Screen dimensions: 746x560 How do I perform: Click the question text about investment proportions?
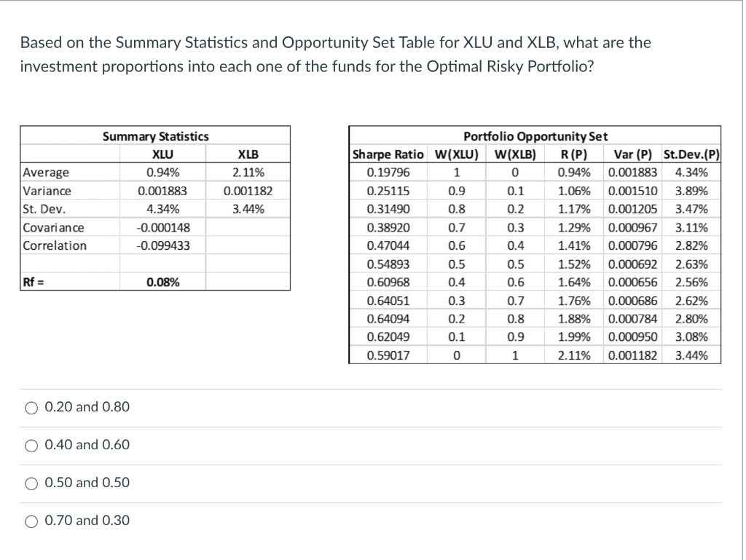(334, 54)
